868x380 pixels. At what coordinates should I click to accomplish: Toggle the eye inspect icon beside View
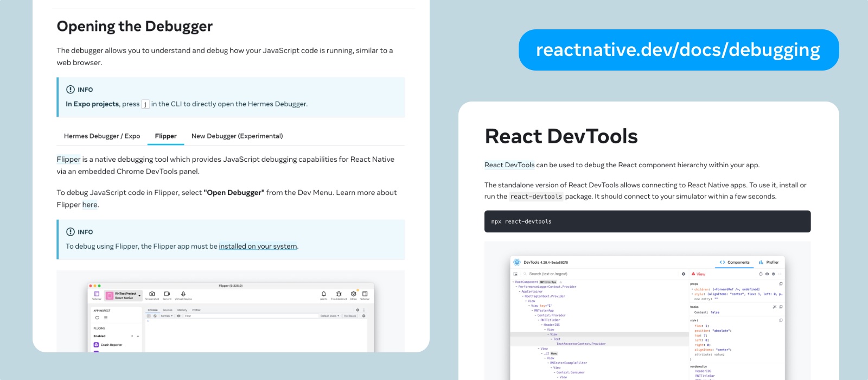click(x=767, y=274)
